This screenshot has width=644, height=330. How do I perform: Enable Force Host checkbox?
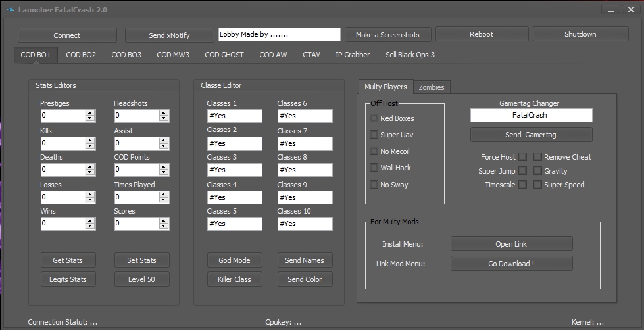522,157
